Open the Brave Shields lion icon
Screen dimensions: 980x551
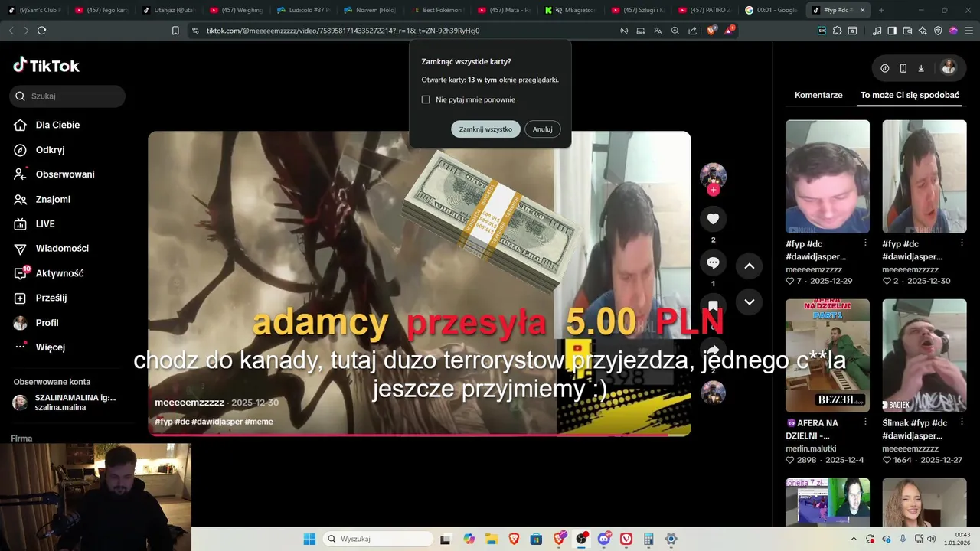(x=711, y=31)
